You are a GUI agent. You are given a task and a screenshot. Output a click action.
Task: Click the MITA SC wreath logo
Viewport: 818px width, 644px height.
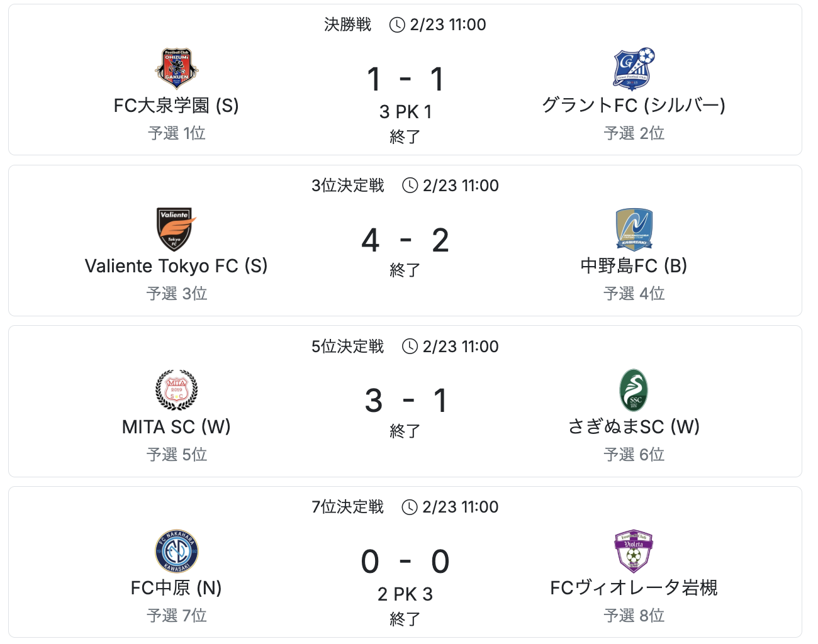(x=176, y=390)
